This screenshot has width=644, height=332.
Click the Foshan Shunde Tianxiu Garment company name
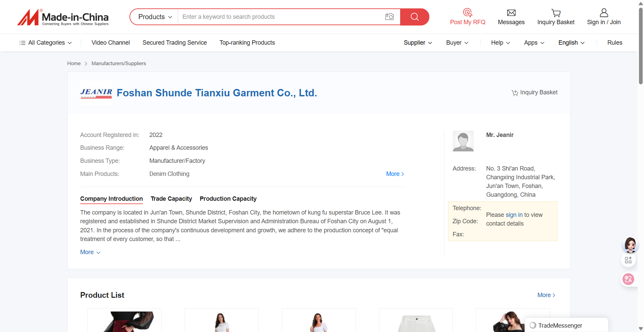pos(217,93)
